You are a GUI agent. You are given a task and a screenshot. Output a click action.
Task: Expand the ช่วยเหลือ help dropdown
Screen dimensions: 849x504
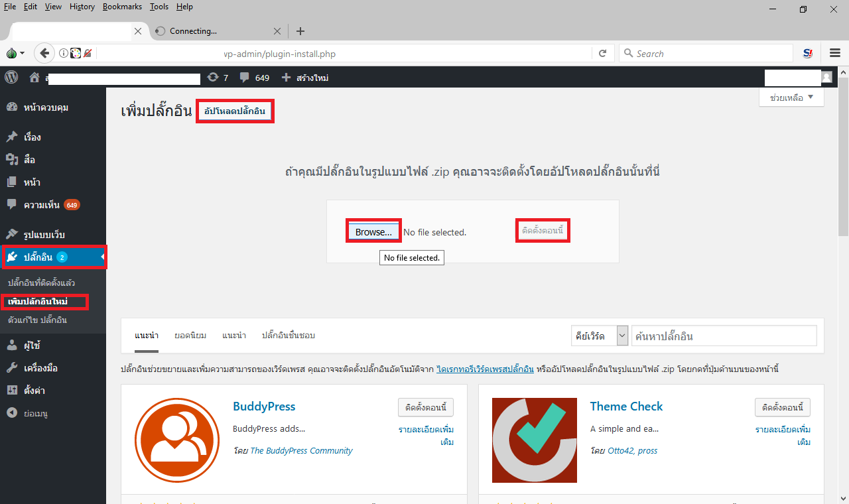pyautogui.click(x=792, y=97)
